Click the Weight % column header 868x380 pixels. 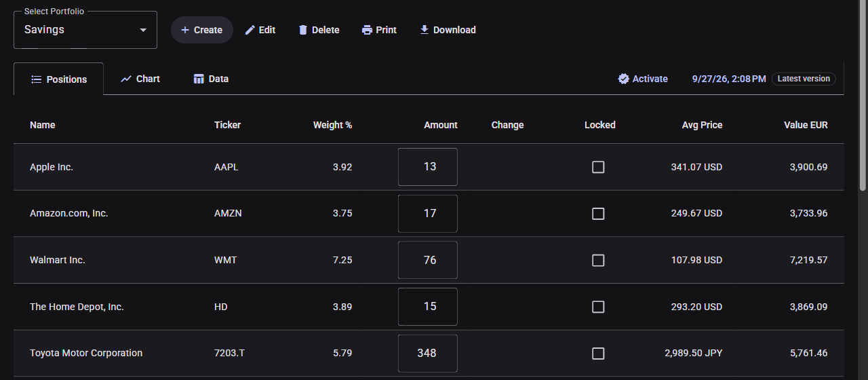[x=332, y=125]
